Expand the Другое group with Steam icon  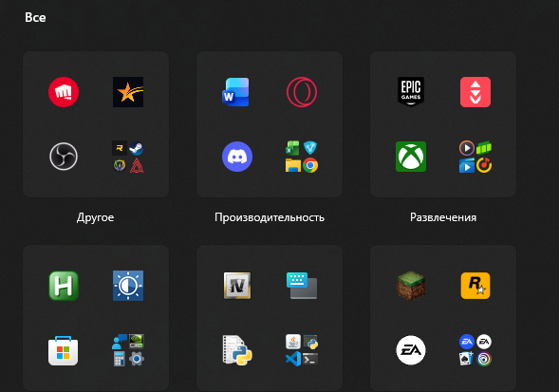coord(128,157)
